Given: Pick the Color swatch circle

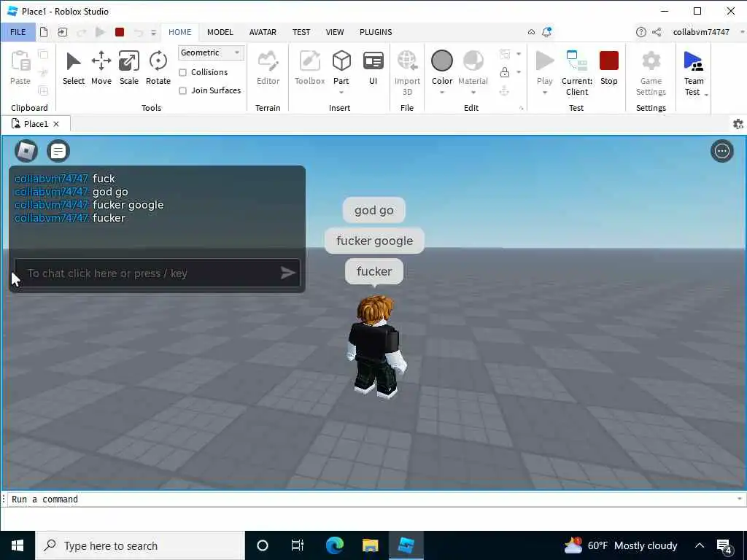Looking at the screenshot, I should coord(441,61).
